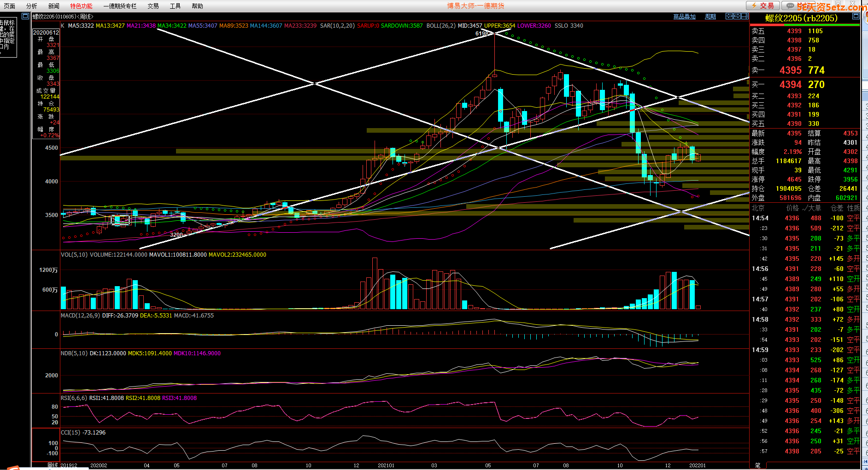Click the lightning 交易 button
Screen dimensions: 868x470
click(762, 6)
